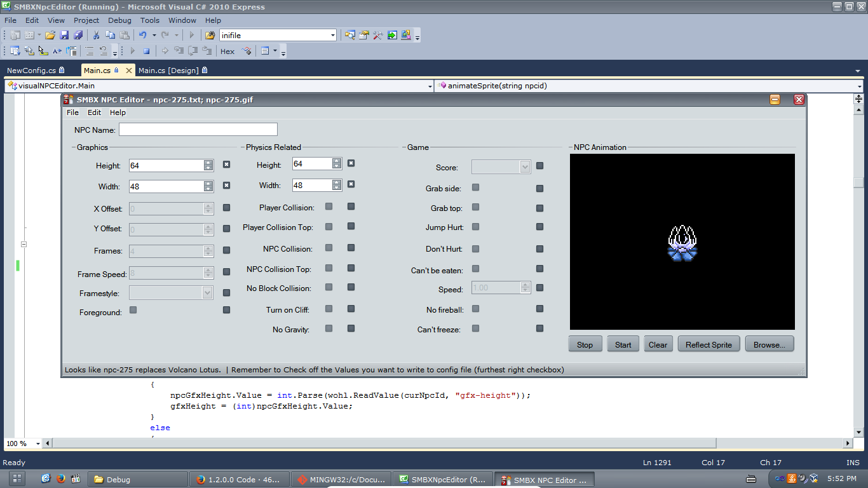Open the Solution Explorer from the toolbar
Image resolution: width=868 pixels, height=488 pixels.
tap(350, 36)
